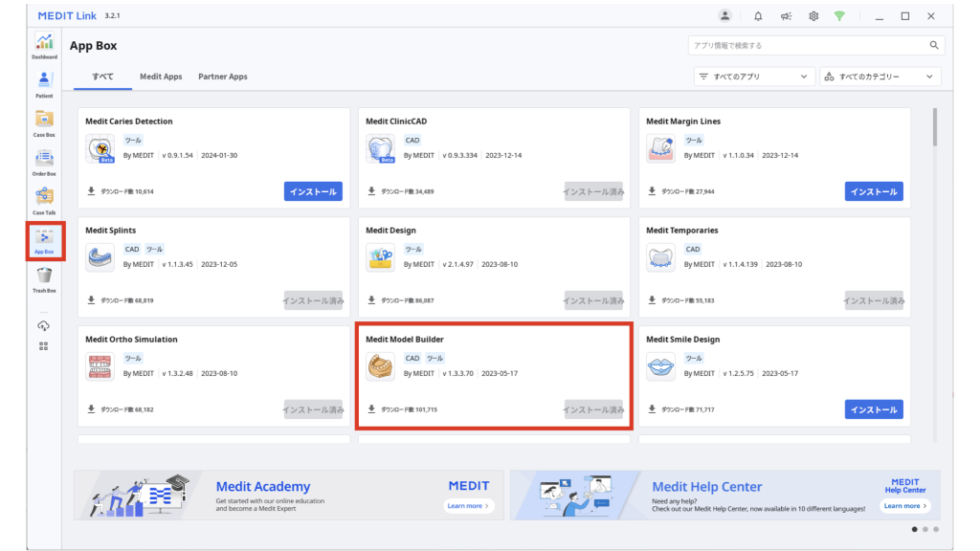Image resolution: width=980 pixels, height=551 pixels.
Task: Open the すべてのカテゴリー dropdown
Action: click(880, 76)
